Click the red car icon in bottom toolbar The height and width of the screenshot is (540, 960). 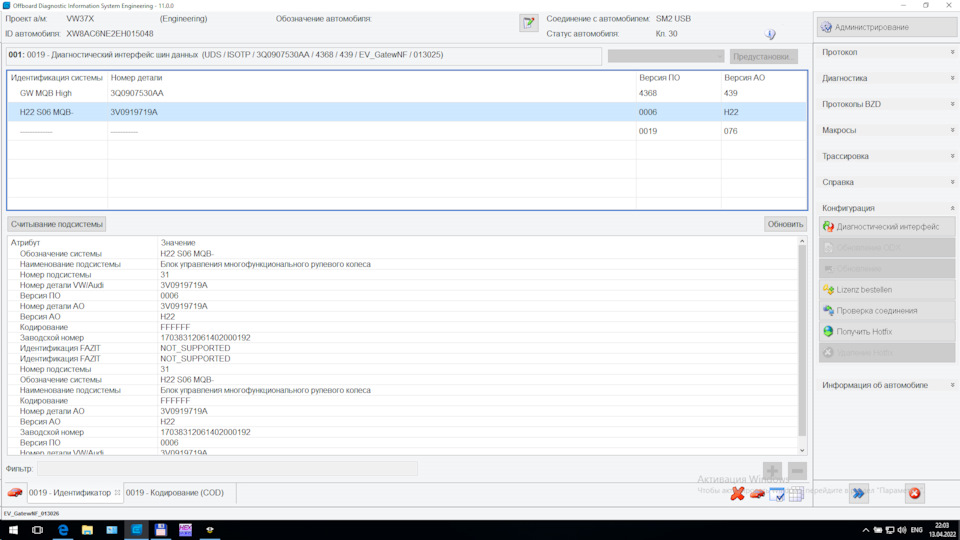[x=757, y=493]
